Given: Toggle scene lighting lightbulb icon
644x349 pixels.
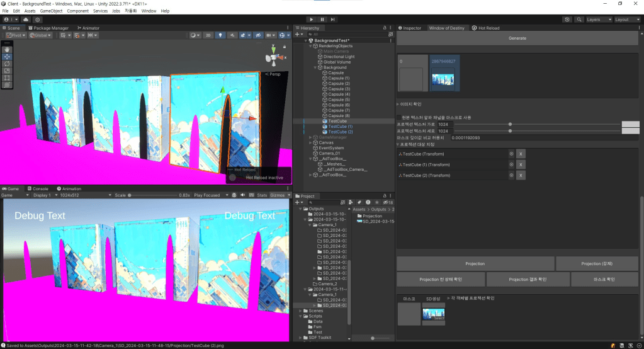Looking at the screenshot, I should [220, 35].
